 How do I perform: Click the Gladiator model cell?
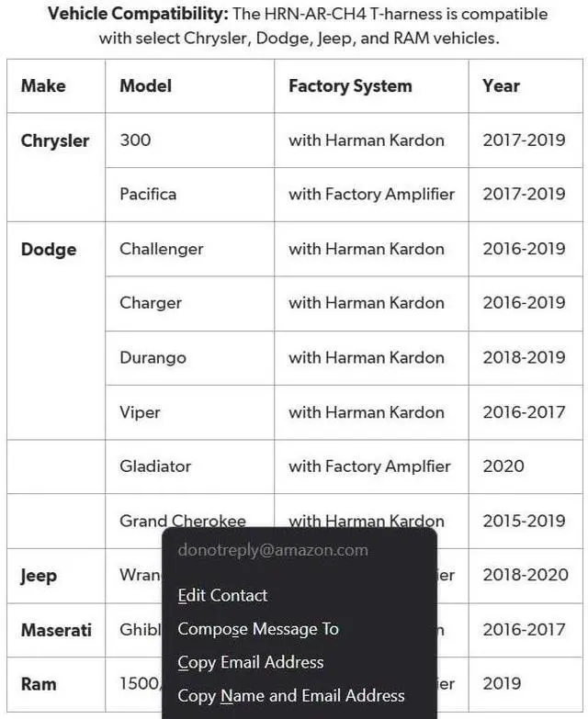[x=155, y=466]
